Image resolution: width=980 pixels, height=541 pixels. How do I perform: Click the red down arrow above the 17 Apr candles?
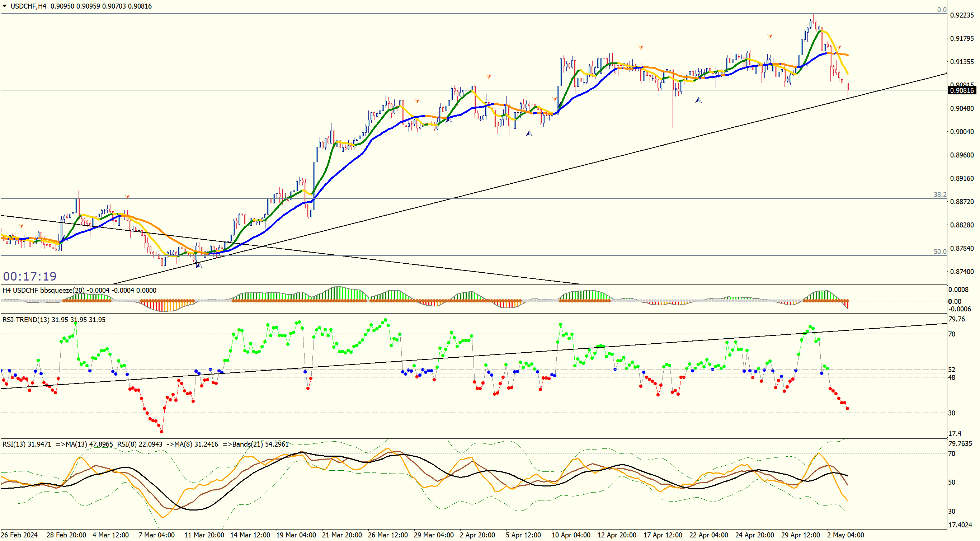pyautogui.click(x=641, y=47)
